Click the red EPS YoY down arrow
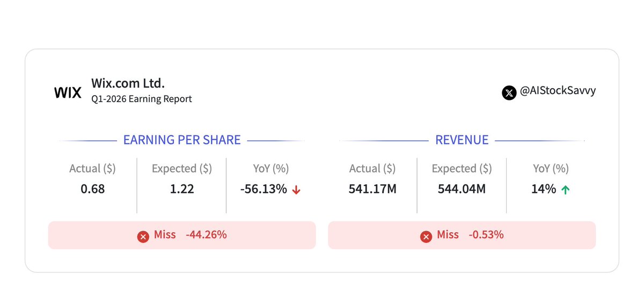This screenshot has width=644, height=296. point(296,190)
